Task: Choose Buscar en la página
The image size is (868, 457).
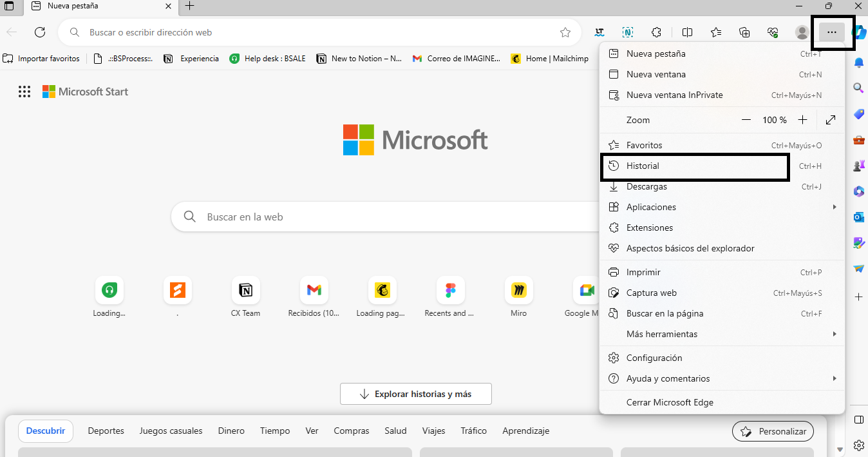Action: coord(722,313)
